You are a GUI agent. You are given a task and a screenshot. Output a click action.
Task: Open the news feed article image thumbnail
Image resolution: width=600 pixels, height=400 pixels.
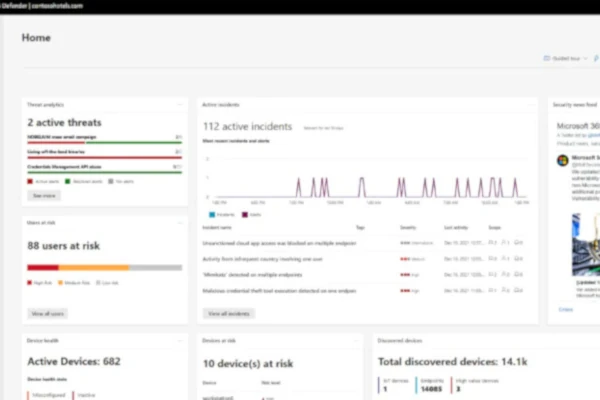coord(586,245)
